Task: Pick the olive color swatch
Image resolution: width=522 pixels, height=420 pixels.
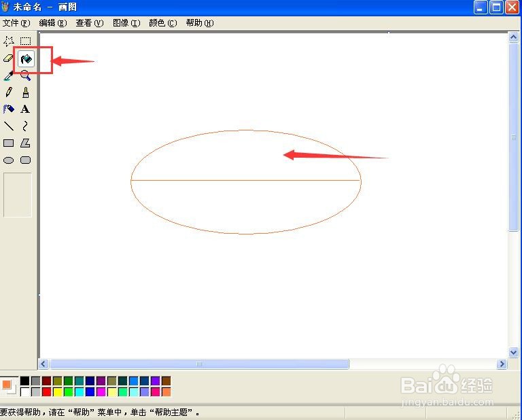Action: tap(58, 381)
